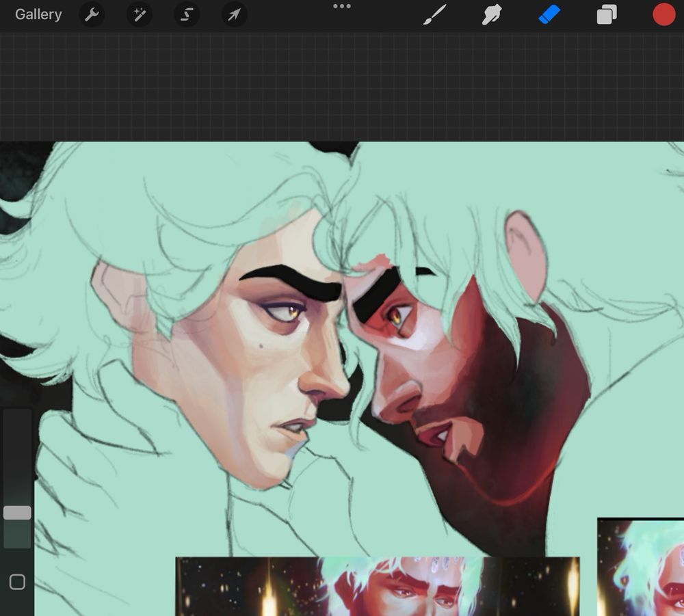Tap the bottom center reference image thumbnail
The image size is (684, 616).
click(378, 587)
